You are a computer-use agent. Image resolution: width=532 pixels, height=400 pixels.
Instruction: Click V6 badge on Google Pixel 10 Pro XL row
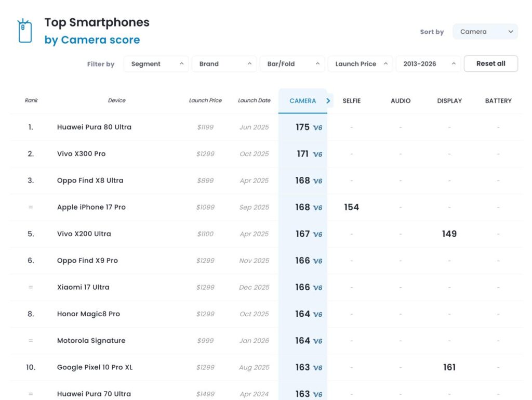coord(317,368)
